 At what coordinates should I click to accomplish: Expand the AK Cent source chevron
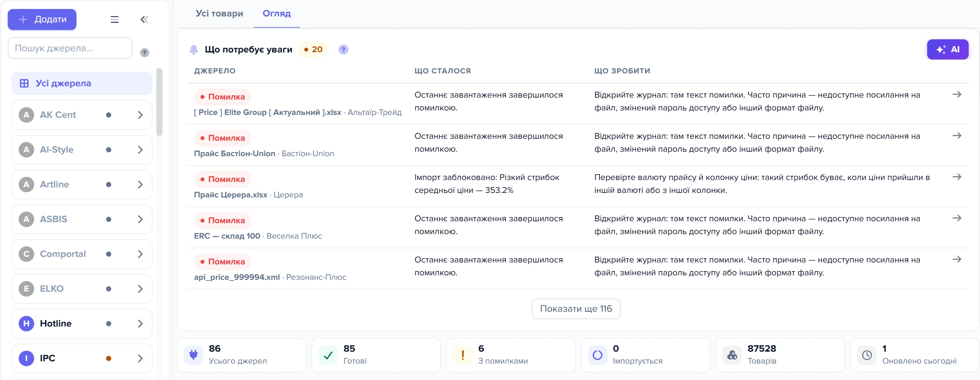(140, 115)
